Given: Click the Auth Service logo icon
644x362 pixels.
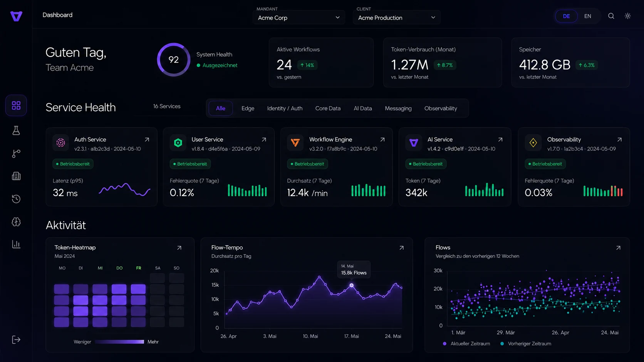Looking at the screenshot, I should (x=61, y=143).
